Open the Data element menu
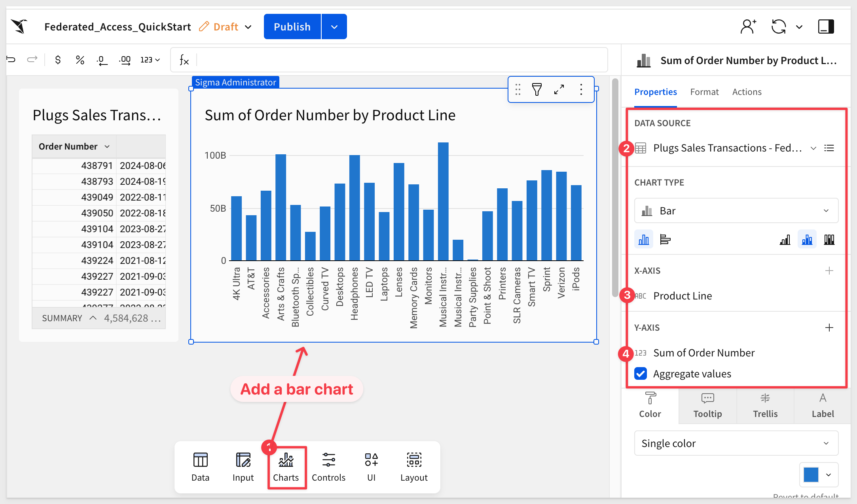The image size is (857, 504). [200, 467]
